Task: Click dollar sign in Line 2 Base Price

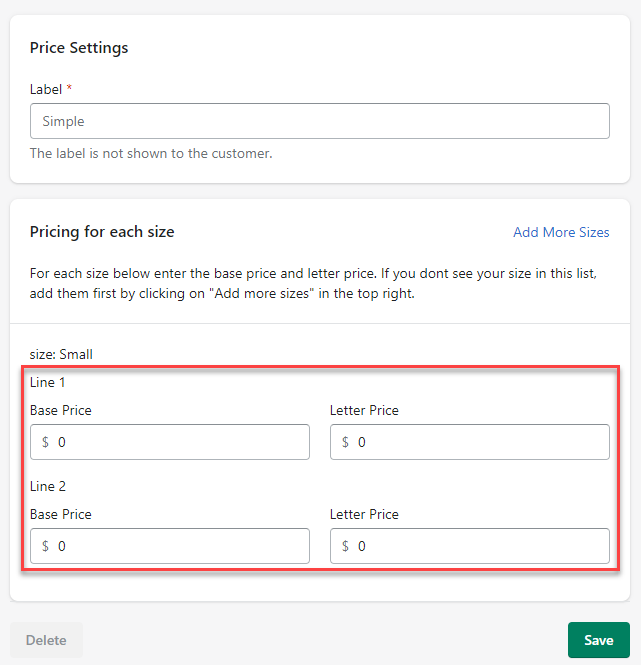Action: [x=45, y=546]
